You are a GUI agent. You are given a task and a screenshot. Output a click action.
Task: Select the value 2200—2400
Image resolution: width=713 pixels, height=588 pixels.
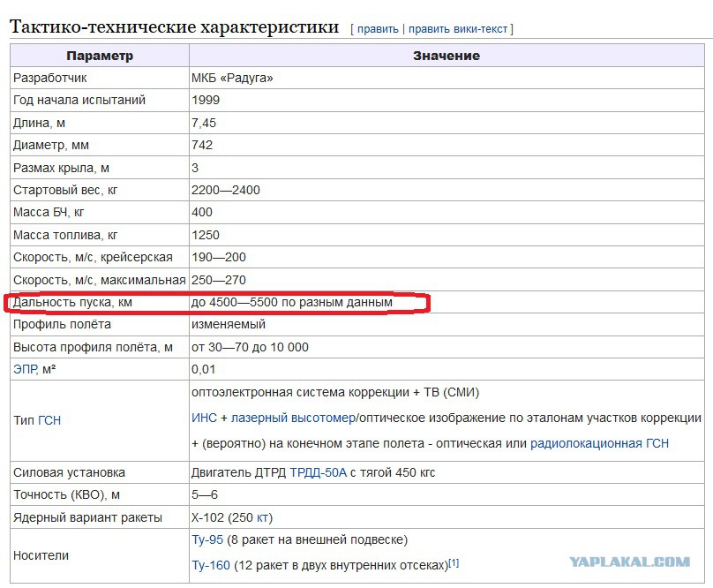click(x=226, y=190)
